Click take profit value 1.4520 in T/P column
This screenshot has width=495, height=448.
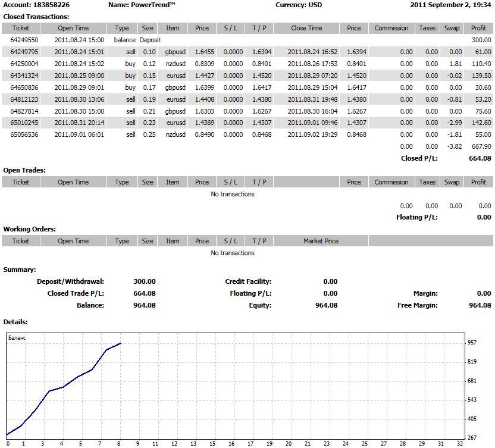point(262,76)
